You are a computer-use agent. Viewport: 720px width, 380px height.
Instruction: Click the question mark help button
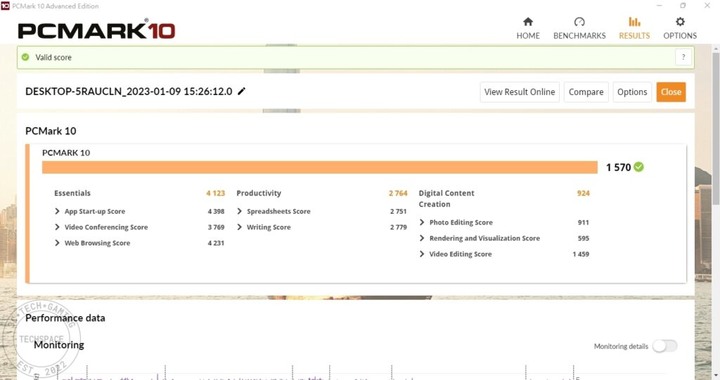pyautogui.click(x=683, y=57)
